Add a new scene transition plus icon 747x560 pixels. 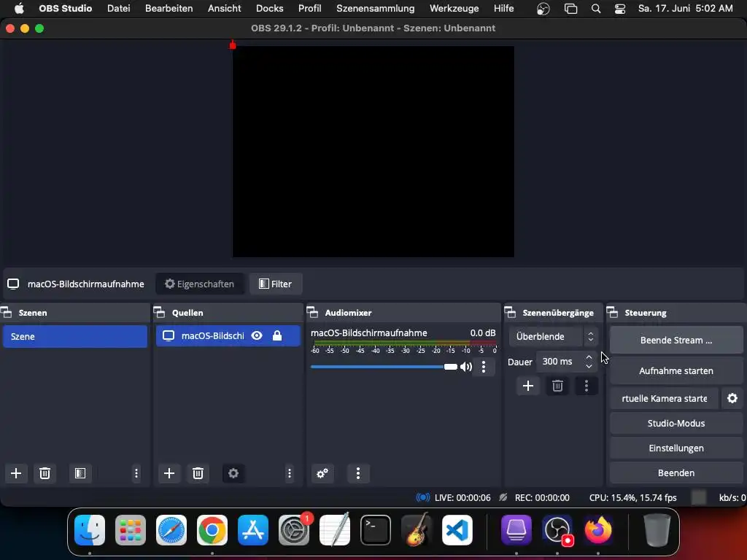click(x=528, y=386)
